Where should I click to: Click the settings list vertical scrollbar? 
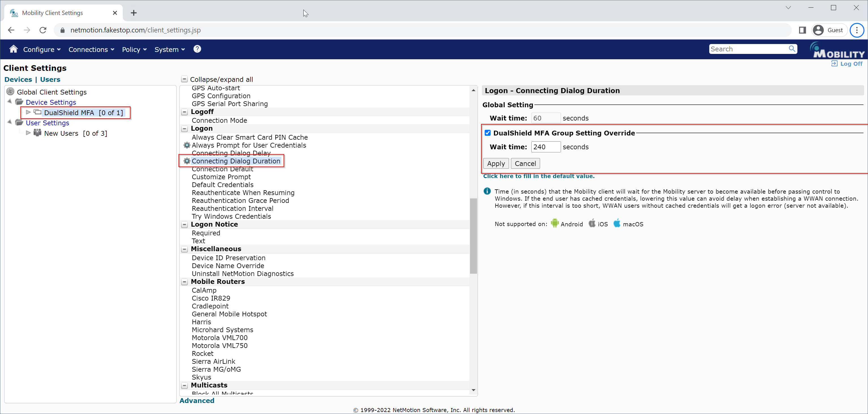click(x=473, y=236)
